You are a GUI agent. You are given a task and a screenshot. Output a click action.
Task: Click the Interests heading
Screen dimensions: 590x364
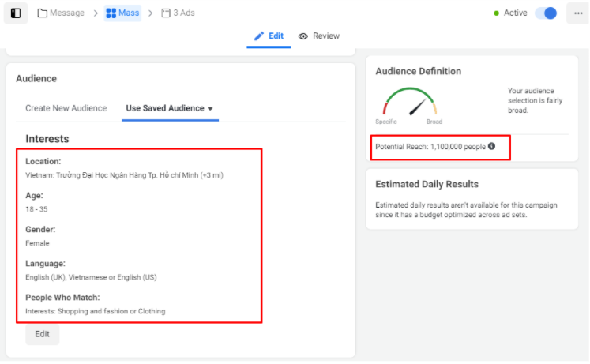click(x=47, y=139)
